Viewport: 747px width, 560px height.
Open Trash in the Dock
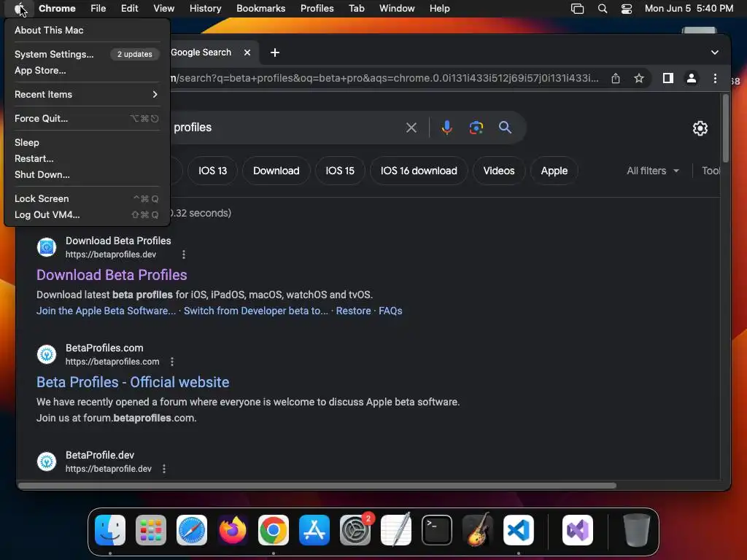(636, 530)
